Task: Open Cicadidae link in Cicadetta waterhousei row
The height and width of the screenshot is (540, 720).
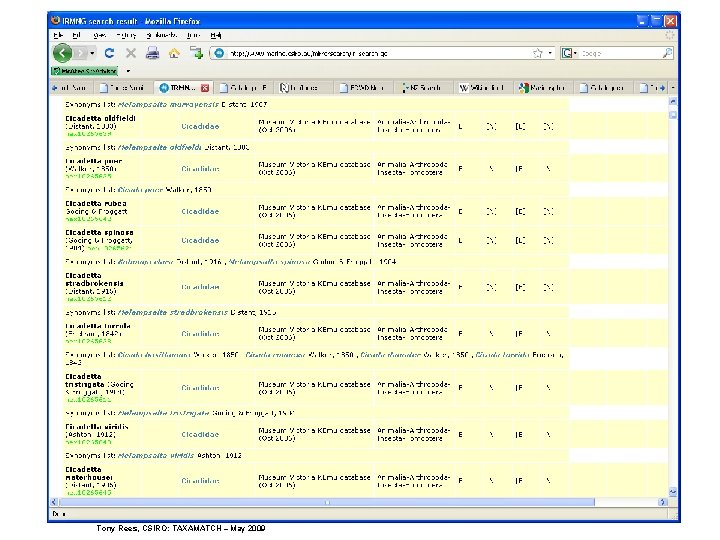Action: pos(200,481)
